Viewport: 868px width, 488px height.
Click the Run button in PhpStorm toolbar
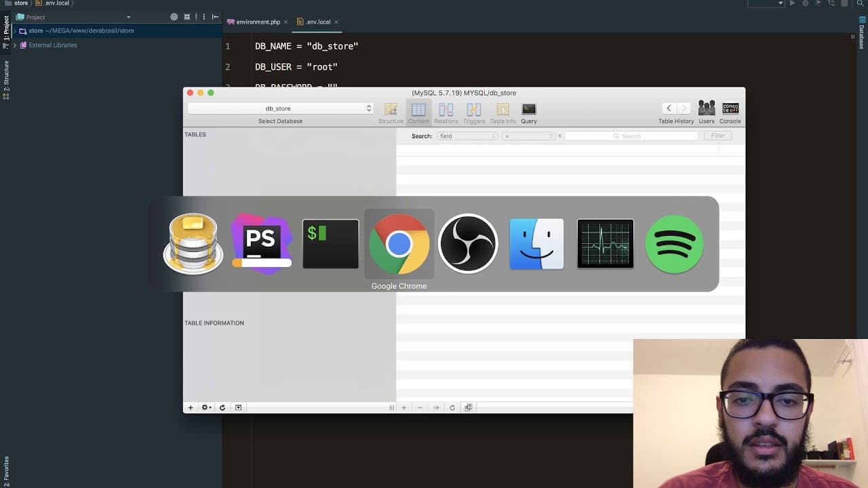pyautogui.click(x=792, y=3)
